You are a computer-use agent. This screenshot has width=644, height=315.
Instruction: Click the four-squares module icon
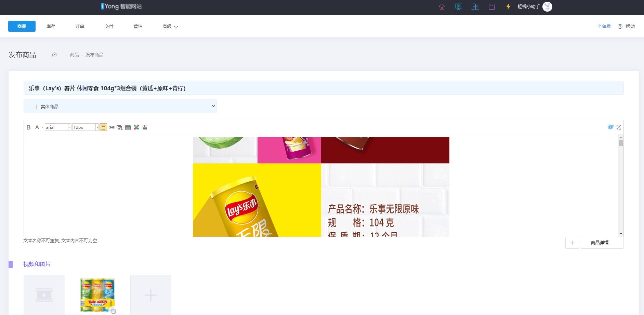click(145, 127)
